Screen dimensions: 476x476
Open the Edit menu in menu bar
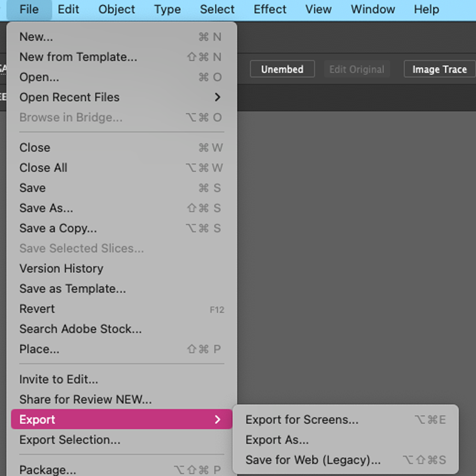(x=68, y=9)
